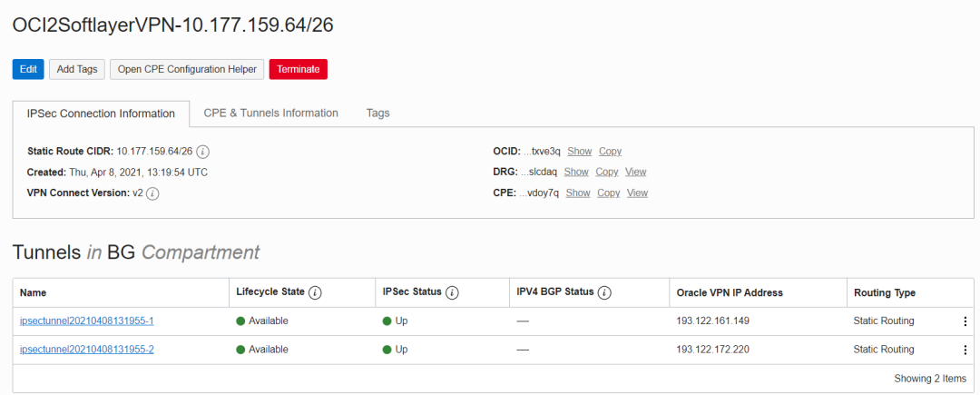
Task: Open tunnel ipsectunnel20210408131955-1
Action: [87, 321]
